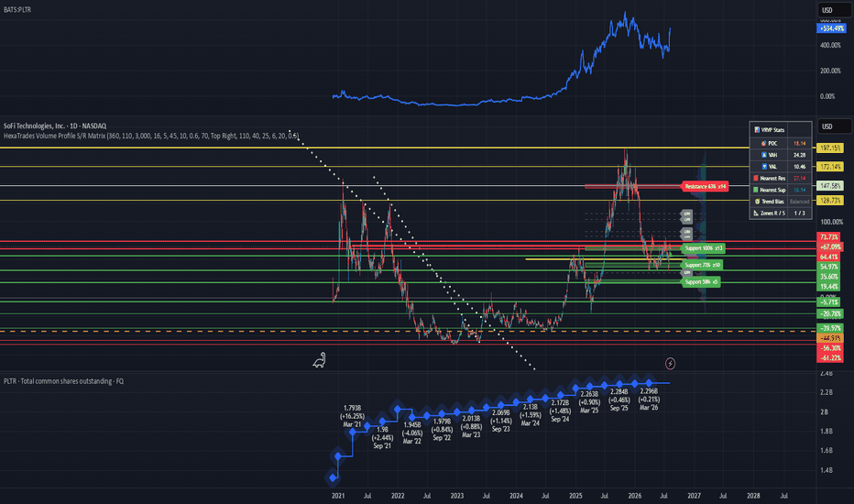Click the 2.013B Mar '23 data label

pos(471,427)
